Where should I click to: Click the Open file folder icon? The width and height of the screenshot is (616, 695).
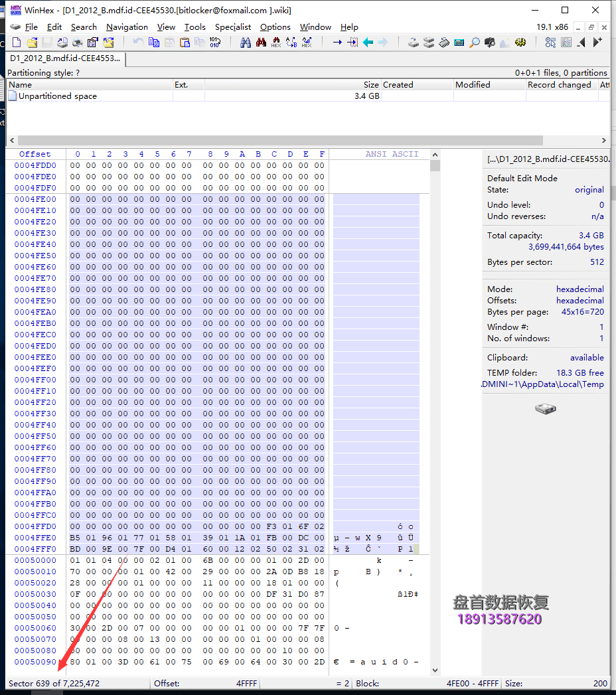[31, 42]
